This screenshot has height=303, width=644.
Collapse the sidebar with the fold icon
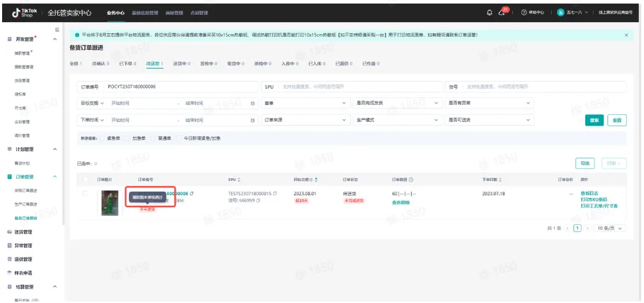click(57, 30)
